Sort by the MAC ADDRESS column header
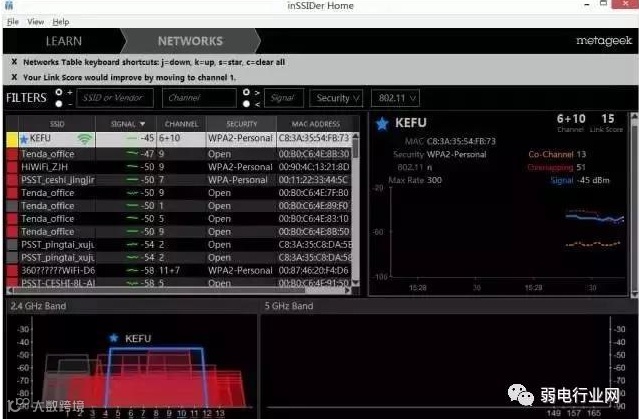This screenshot has width=639, height=419. 315,124
